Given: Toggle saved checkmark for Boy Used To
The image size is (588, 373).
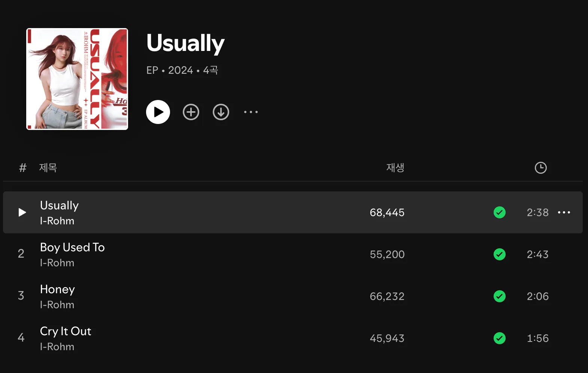Looking at the screenshot, I should [500, 254].
